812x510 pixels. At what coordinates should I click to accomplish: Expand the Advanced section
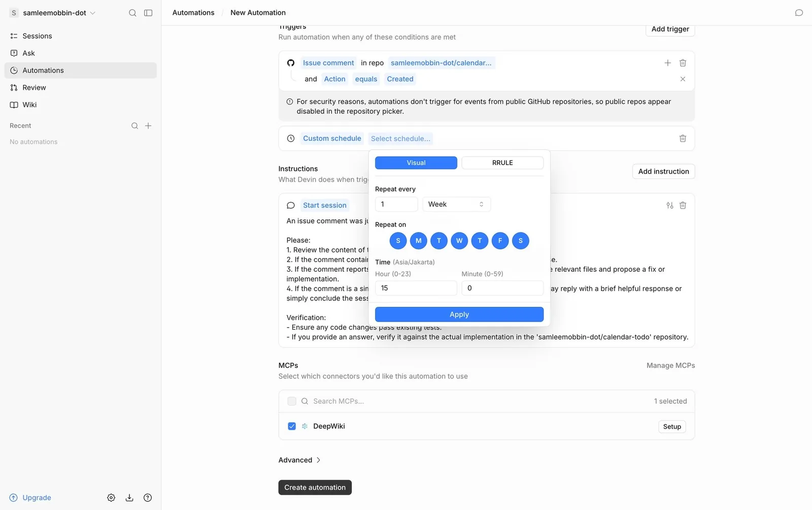point(299,460)
